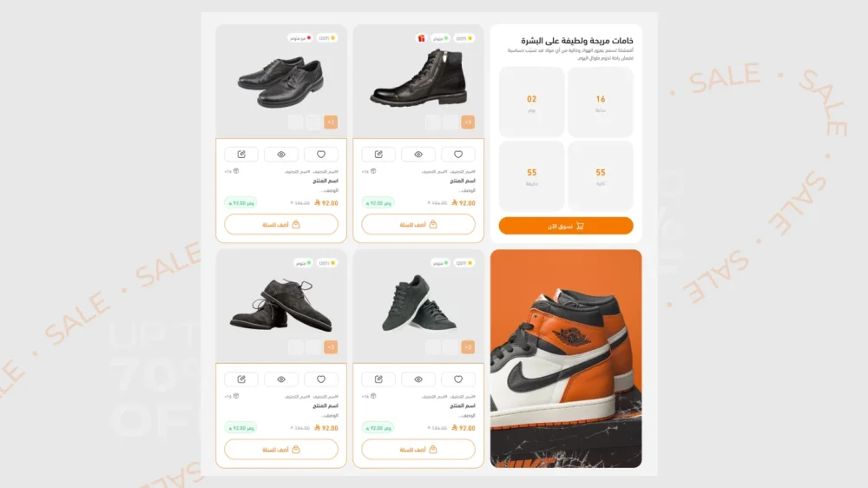868x488 pixels.
Task: Click edit icon on gray sneaker card
Action: click(378, 379)
